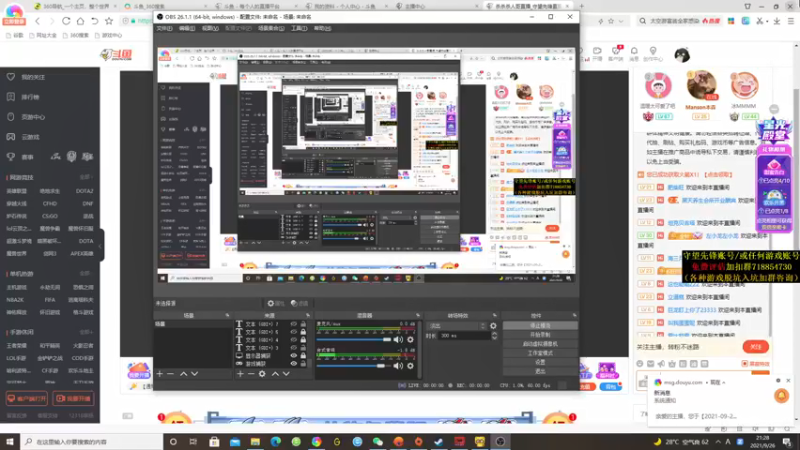
Task: Open OBS 帮助(H) menu
Action: click(x=322, y=29)
